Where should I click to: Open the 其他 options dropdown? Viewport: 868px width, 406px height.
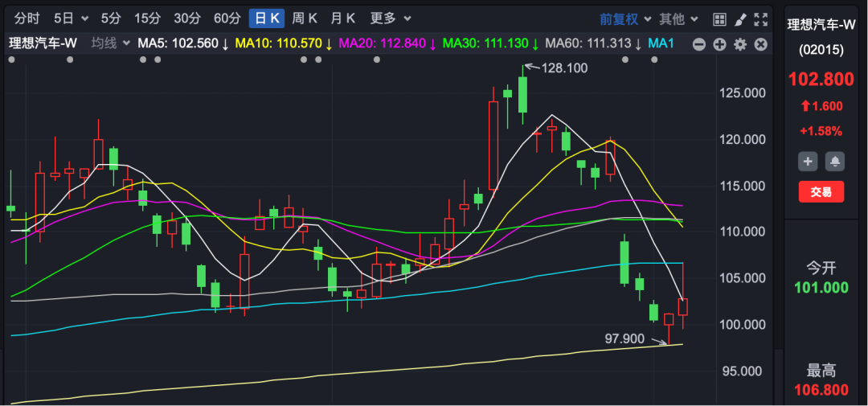point(678,19)
